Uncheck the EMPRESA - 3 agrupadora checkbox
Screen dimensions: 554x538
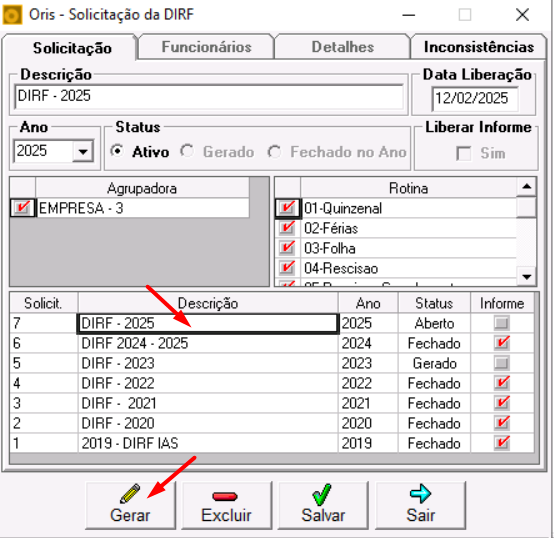22,208
